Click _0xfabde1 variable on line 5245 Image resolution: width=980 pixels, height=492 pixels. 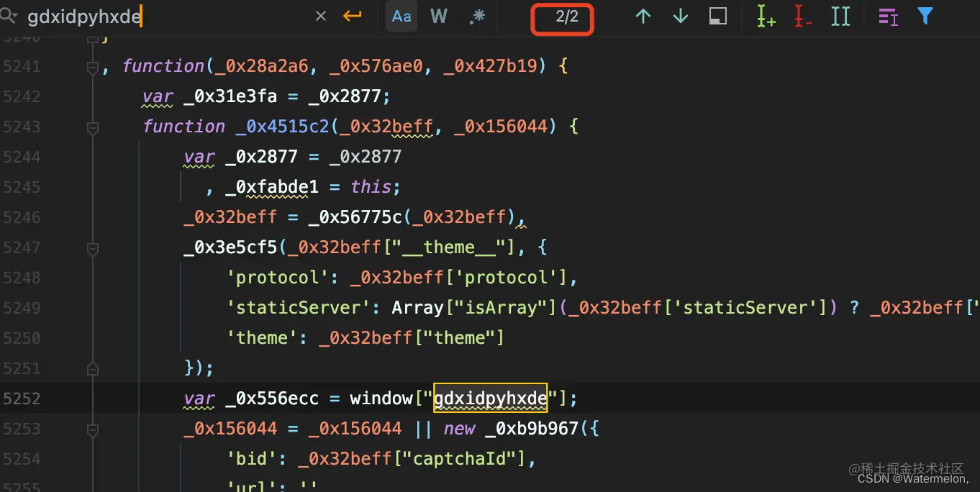(x=272, y=187)
